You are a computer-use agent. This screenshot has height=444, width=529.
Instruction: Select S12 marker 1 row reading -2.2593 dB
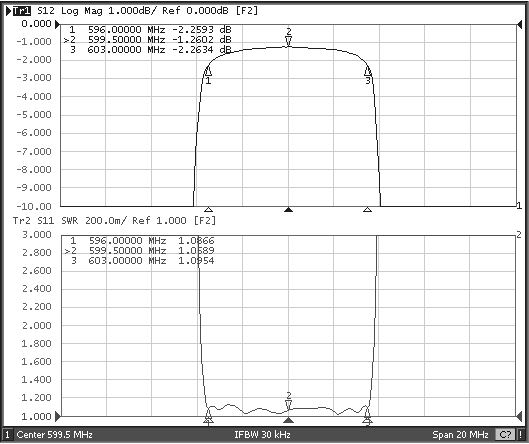pyautogui.click(x=150, y=30)
